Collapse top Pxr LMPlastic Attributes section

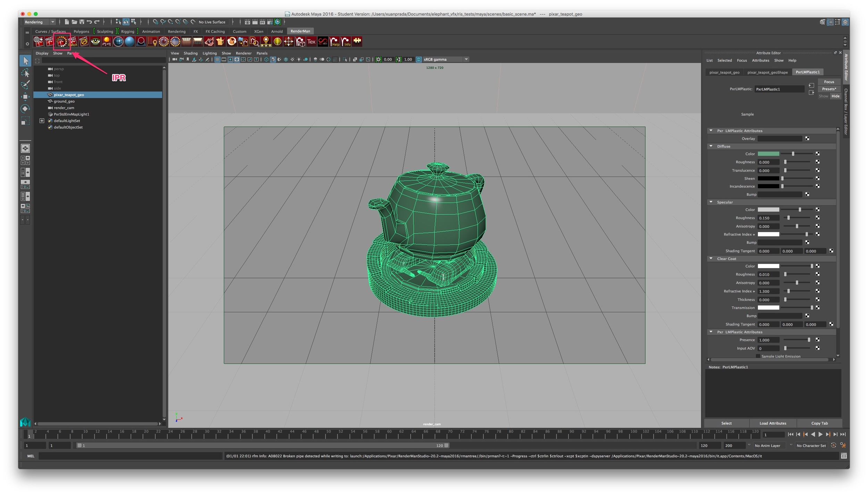[x=711, y=130]
